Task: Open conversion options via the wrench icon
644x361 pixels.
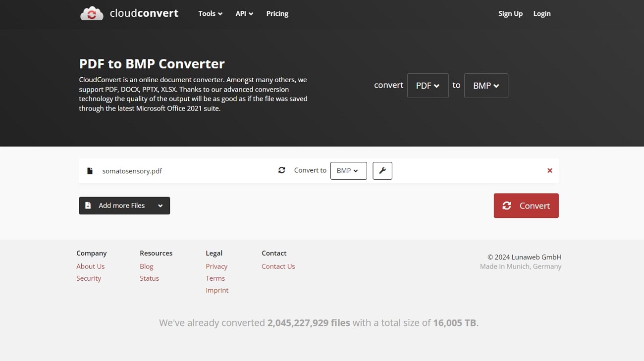Action: pyautogui.click(x=382, y=170)
